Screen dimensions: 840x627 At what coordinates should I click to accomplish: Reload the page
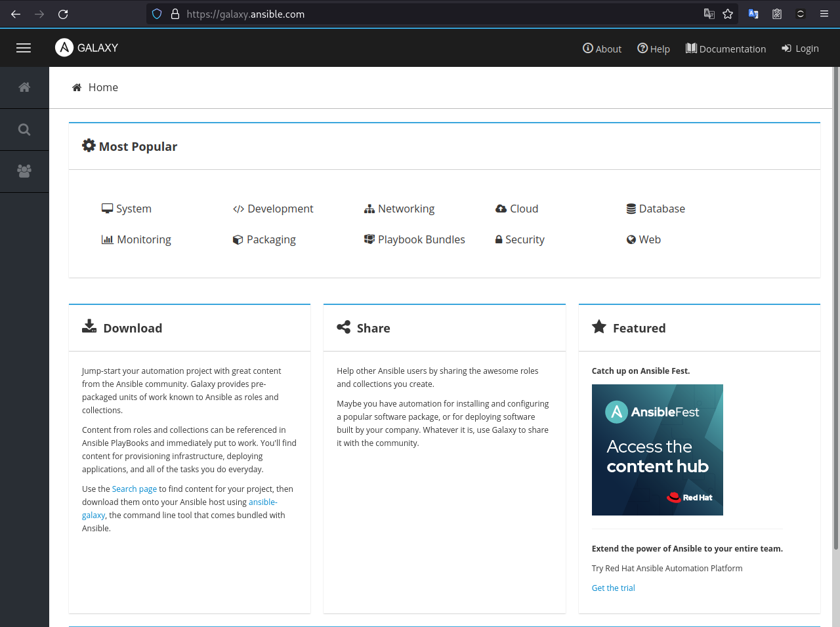63,14
